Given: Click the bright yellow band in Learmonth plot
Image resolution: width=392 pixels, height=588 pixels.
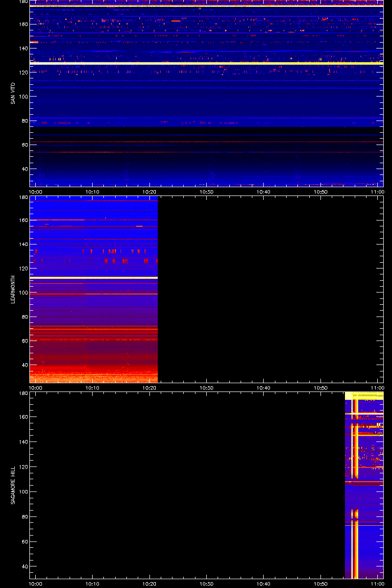Looking at the screenshot, I should pos(94,278).
